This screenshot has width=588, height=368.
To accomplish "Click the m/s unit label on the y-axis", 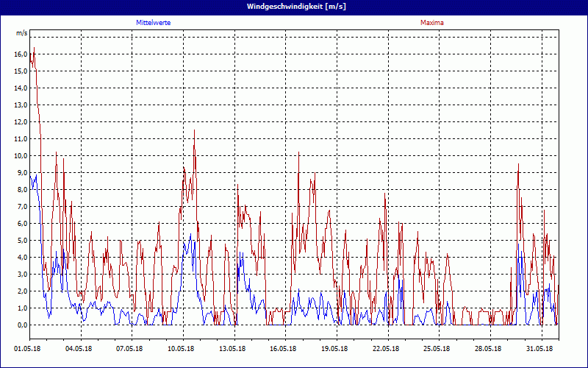I will [22, 33].
